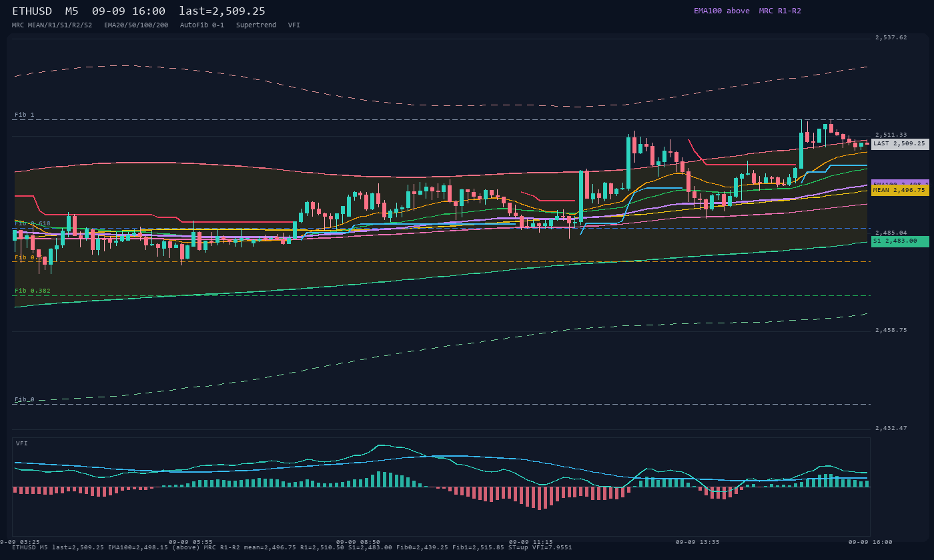The width and height of the screenshot is (934, 560).
Task: Click the LAST 2,509.25 price tag
Action: [x=900, y=144]
